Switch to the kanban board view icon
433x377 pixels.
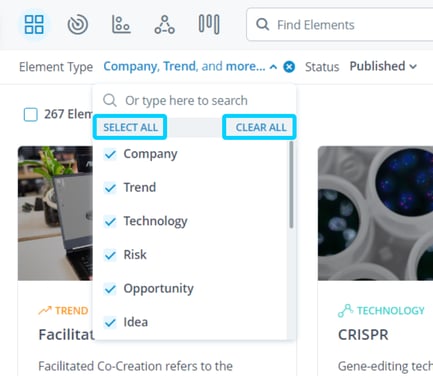point(209,24)
